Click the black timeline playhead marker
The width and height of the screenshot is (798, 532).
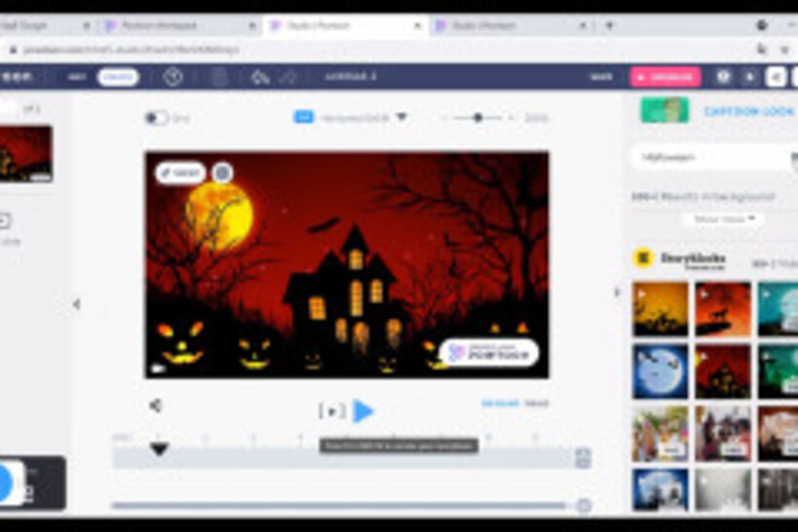160,448
